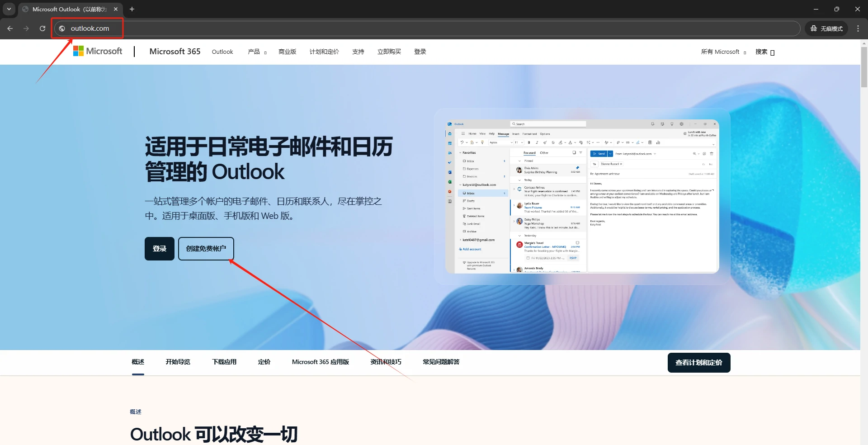Click the browser back arrow
This screenshot has width=868, height=445.
coord(10,28)
